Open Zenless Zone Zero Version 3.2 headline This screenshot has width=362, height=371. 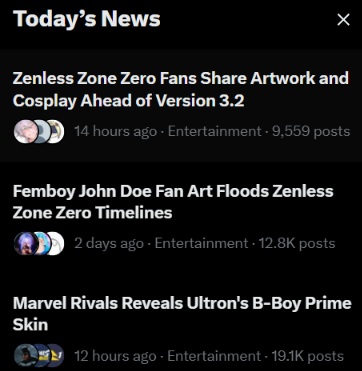(180, 89)
